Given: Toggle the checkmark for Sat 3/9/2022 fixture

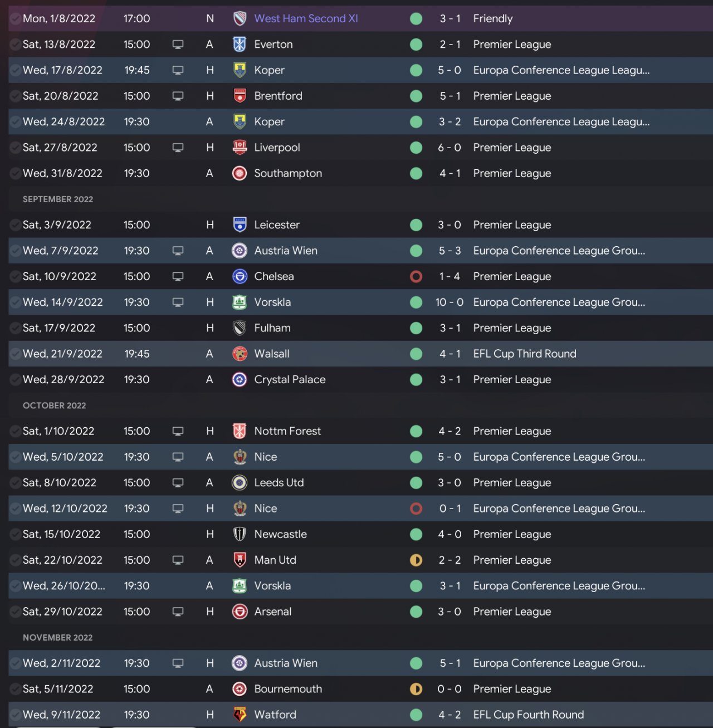Looking at the screenshot, I should coord(15,225).
